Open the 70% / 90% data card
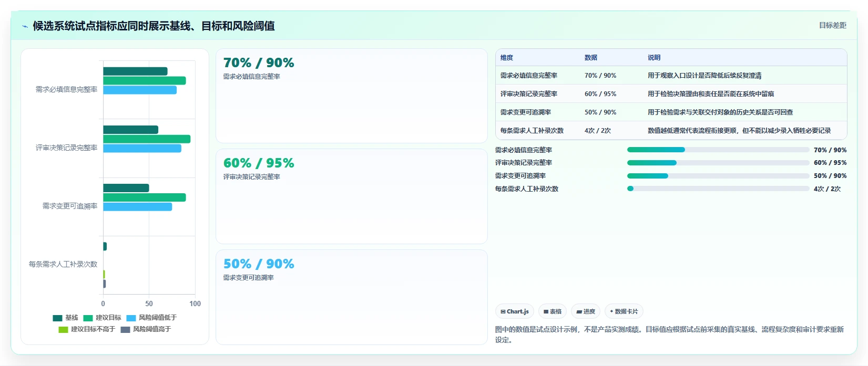Viewport: 868px width, 366px height. pyautogui.click(x=352, y=96)
